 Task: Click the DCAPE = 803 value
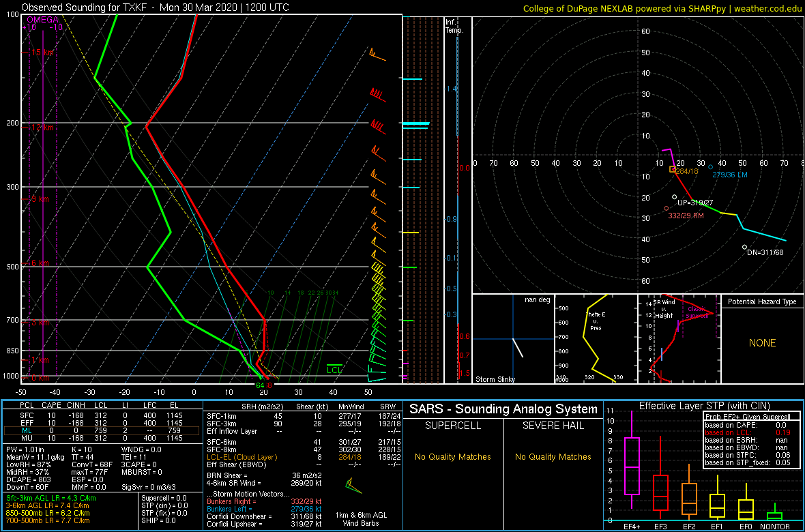pyautogui.click(x=27, y=479)
